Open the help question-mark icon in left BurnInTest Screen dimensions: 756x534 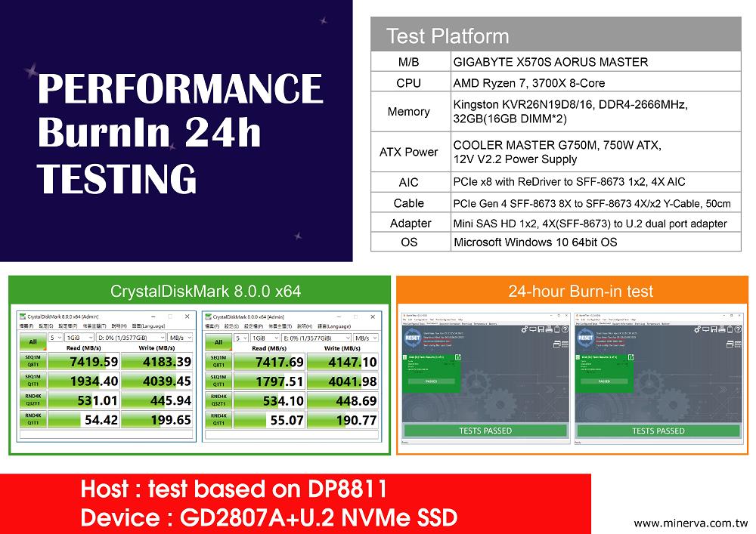(x=565, y=329)
